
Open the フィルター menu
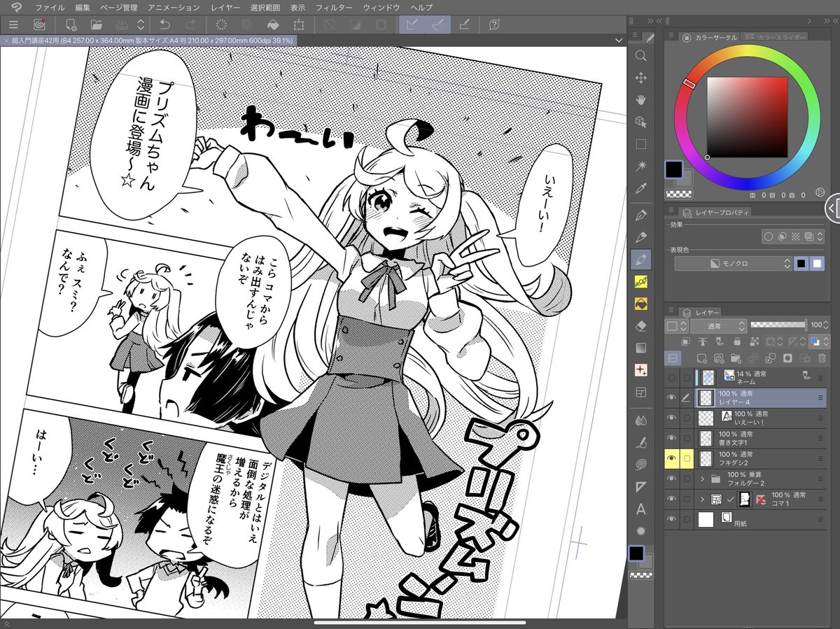[x=335, y=8]
